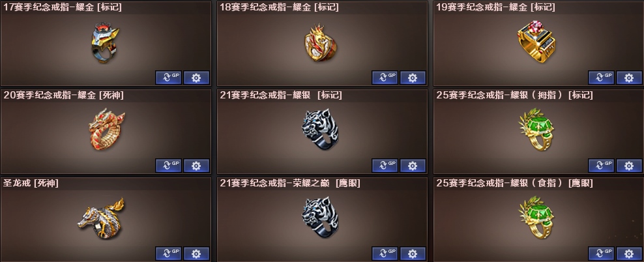
Task: Open gear settings for 21赛季纪念戒指-荣耀之巅
Action: 413,254
